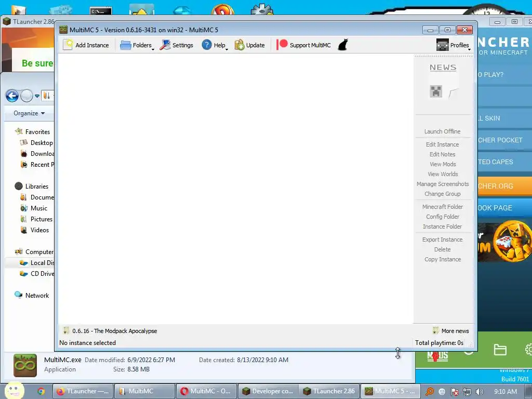The height and width of the screenshot is (399, 532).
Task: Click Change Group in the sidebar
Action: point(443,193)
